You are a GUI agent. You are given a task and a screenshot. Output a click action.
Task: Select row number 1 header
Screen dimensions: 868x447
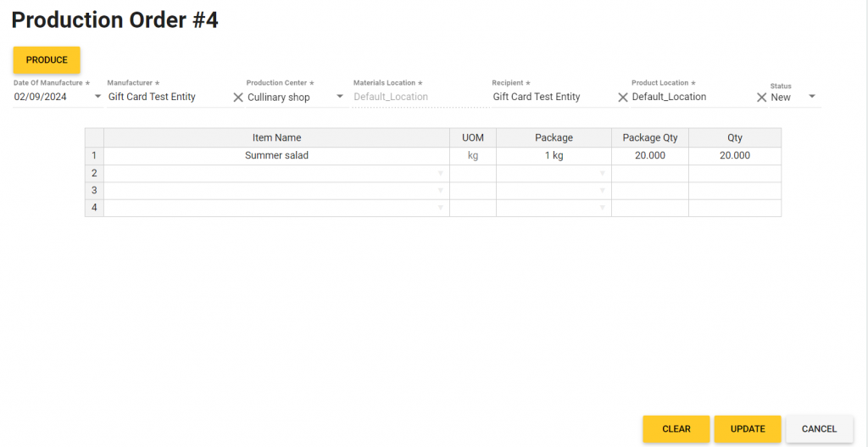(94, 156)
